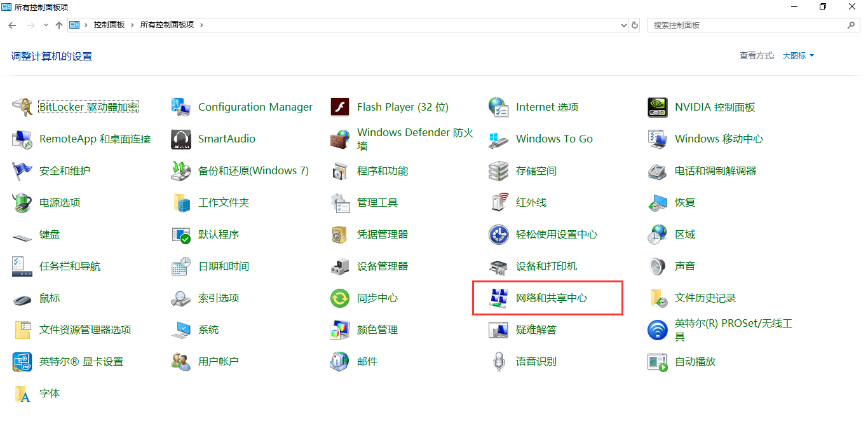Open 程序和功能 icon

340,170
